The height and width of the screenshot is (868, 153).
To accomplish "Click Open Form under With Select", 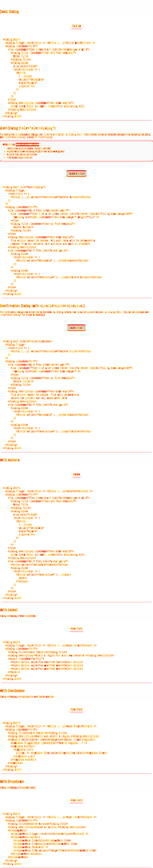I will (77, 629).
